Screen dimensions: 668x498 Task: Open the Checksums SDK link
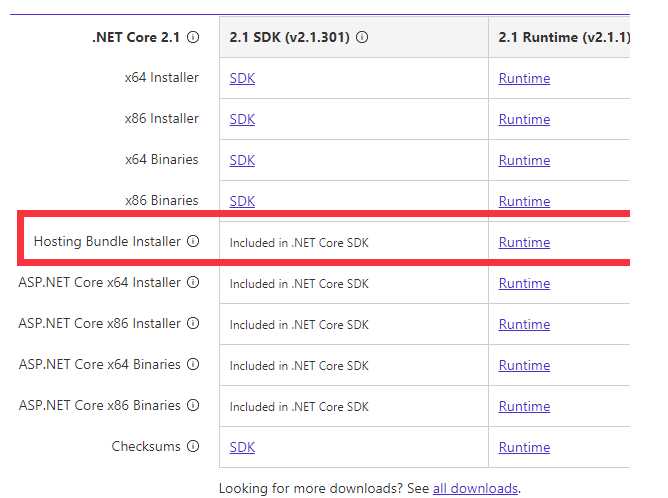pyautogui.click(x=242, y=447)
